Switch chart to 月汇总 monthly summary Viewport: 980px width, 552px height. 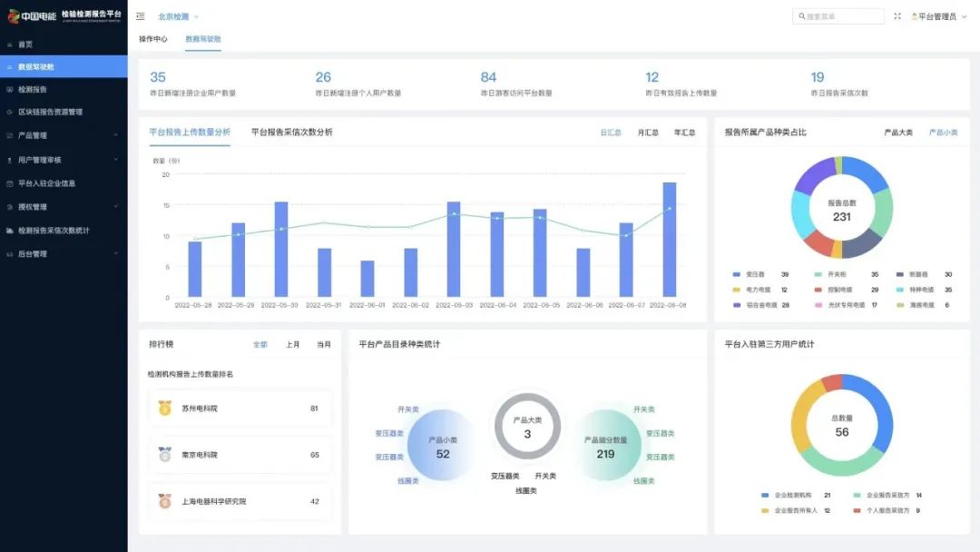point(648,133)
